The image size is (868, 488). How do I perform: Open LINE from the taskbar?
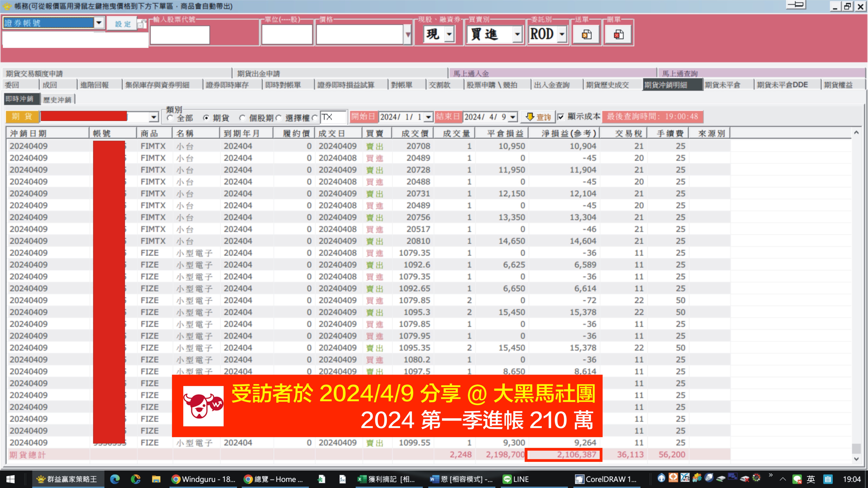pyautogui.click(x=515, y=479)
